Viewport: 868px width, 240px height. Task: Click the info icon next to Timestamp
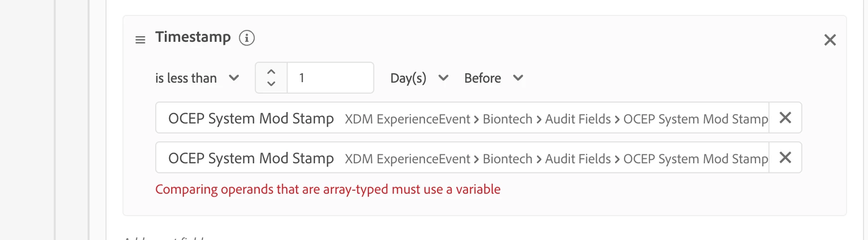click(247, 38)
